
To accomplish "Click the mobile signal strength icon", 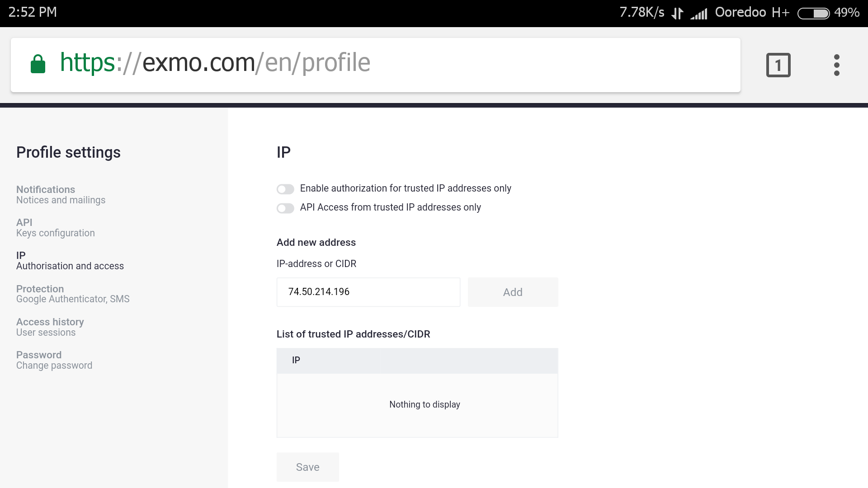I will (699, 12).
